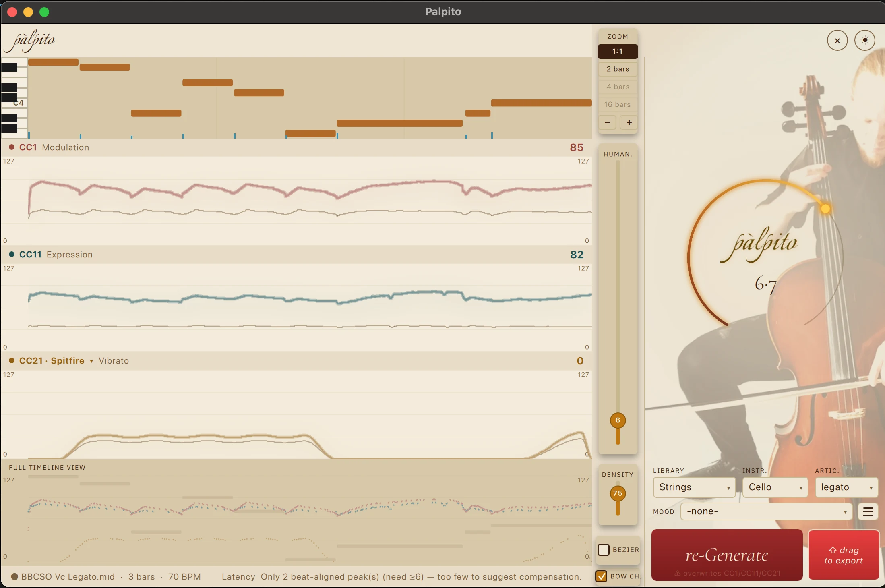Image resolution: width=885 pixels, height=588 pixels.
Task: Click the C4 piano key label
Action: point(19,103)
